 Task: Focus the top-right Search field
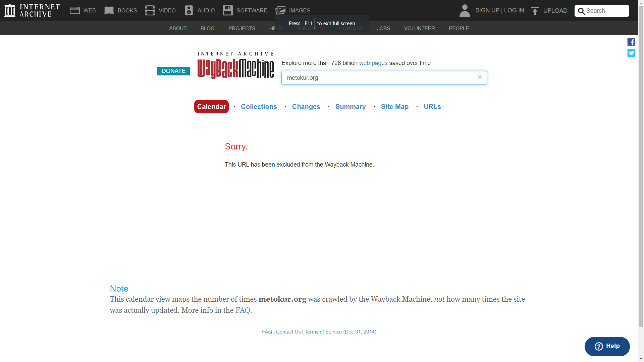602,11
